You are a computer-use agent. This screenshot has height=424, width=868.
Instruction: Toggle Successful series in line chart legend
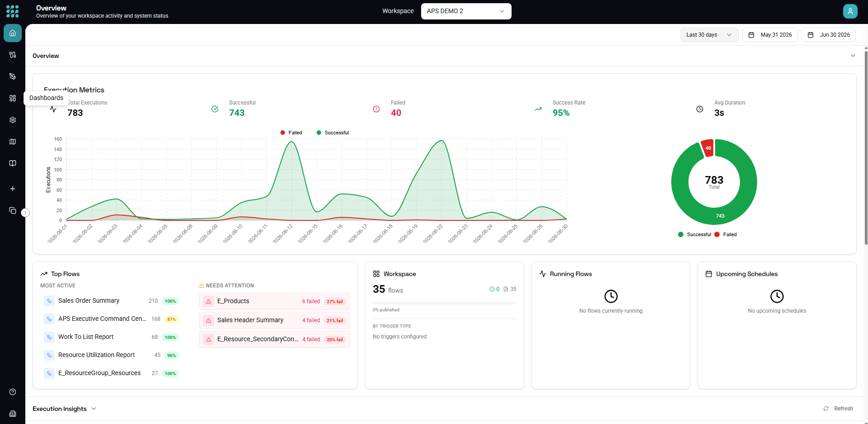point(333,133)
